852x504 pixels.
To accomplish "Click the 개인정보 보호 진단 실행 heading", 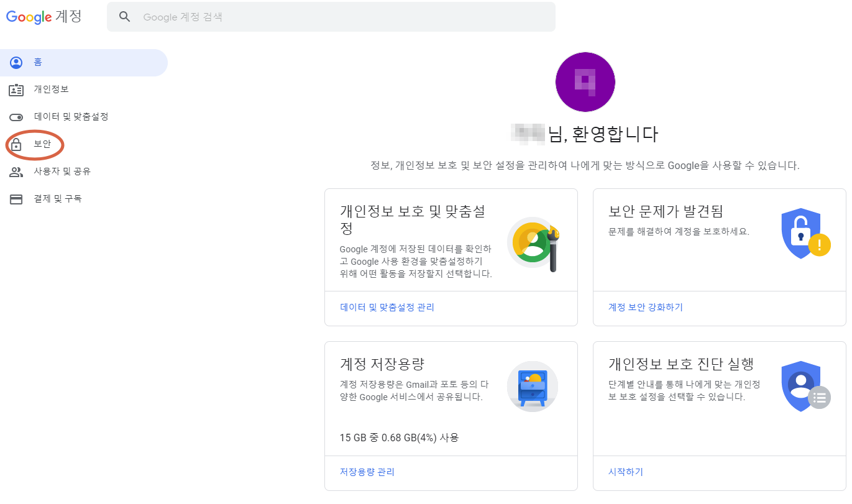I will pos(680,364).
